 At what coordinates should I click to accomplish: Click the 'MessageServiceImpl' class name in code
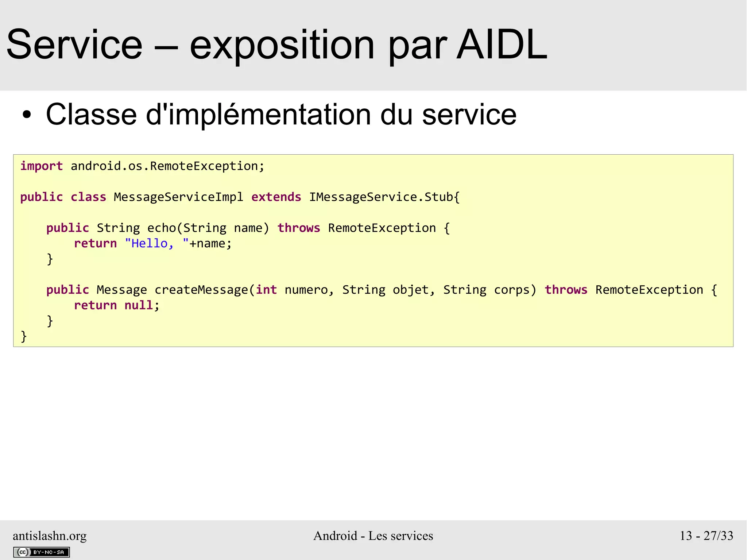point(178,197)
